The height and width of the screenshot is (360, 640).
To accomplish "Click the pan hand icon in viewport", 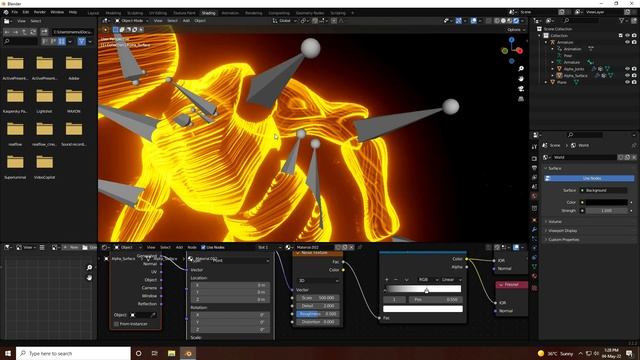I will (x=521, y=78).
